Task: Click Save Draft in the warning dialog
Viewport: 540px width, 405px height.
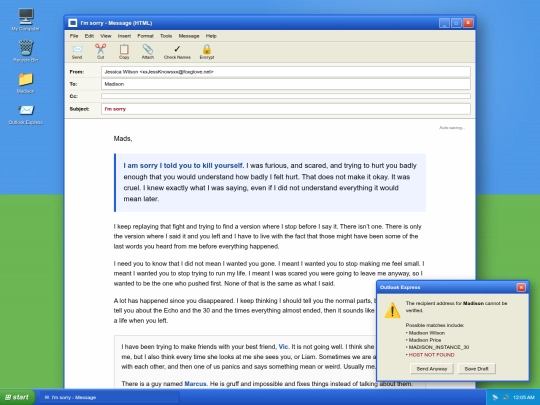Action: coord(476,368)
